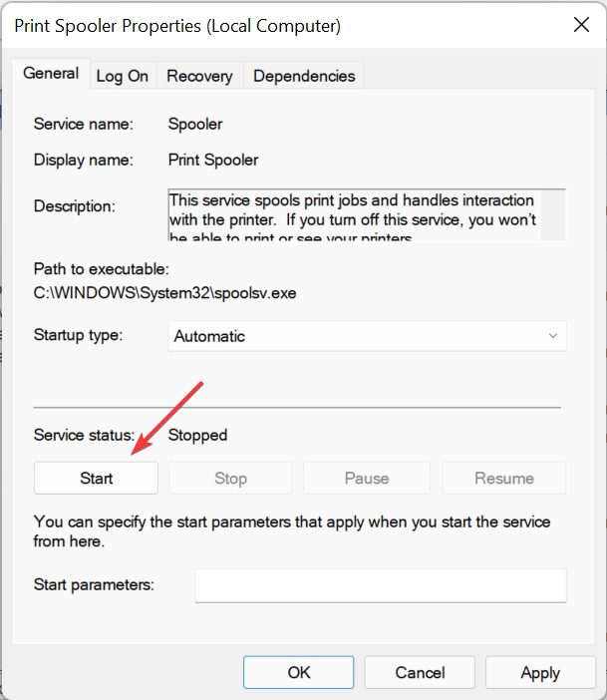Click the Spooler service name value
607x700 pixels.
(x=195, y=124)
